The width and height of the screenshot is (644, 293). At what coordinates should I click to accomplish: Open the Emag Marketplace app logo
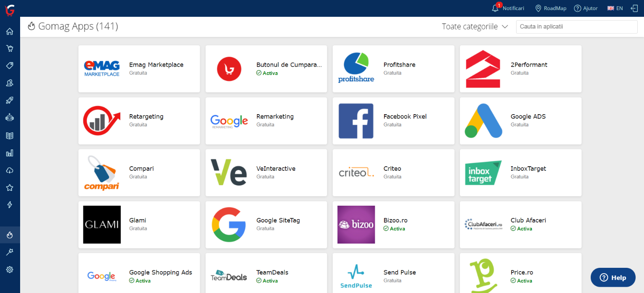102,69
